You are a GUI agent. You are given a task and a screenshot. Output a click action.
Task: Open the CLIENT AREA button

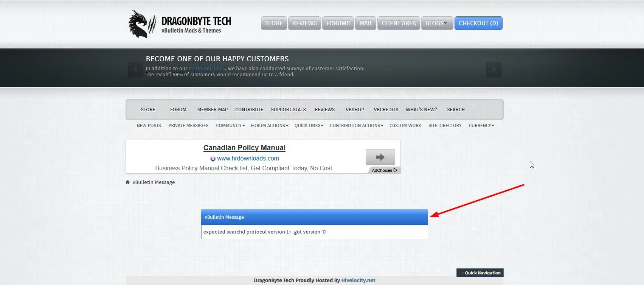coord(399,23)
